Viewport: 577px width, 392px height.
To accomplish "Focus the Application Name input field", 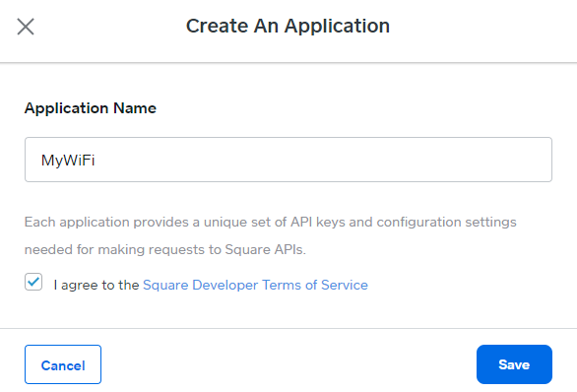I will 288,160.
